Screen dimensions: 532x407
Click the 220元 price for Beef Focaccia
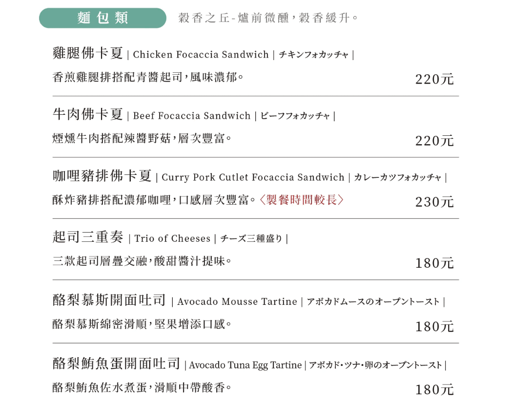click(434, 141)
